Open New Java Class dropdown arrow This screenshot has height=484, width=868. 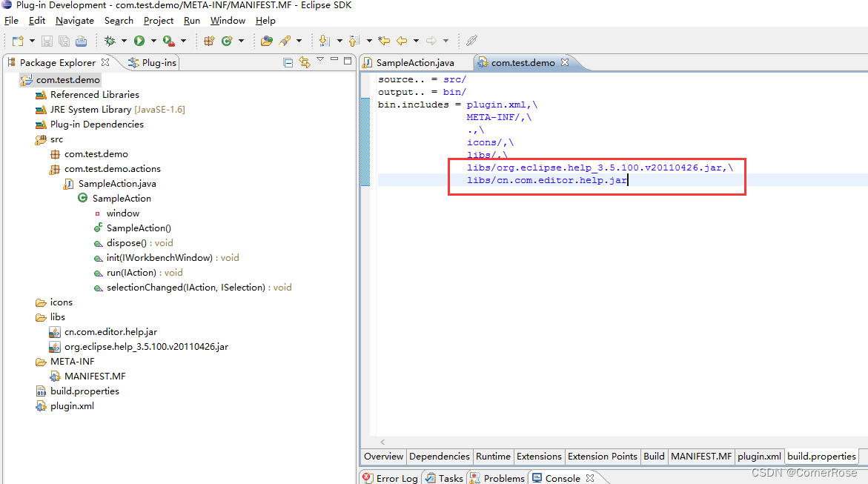242,41
